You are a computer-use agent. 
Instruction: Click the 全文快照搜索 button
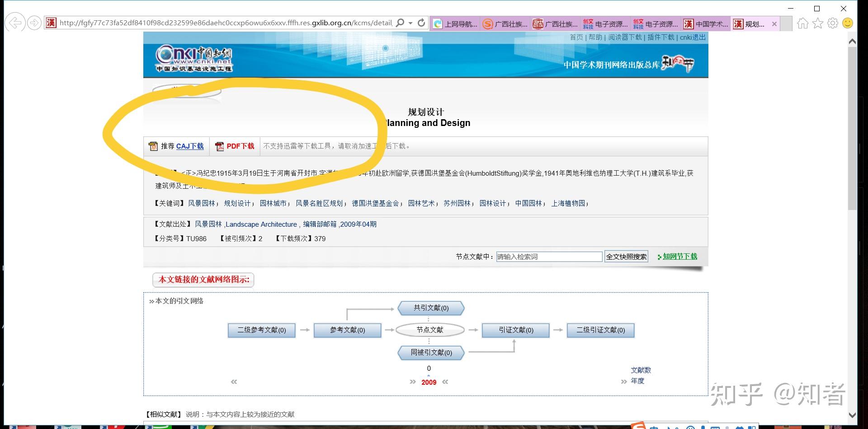[x=626, y=257]
